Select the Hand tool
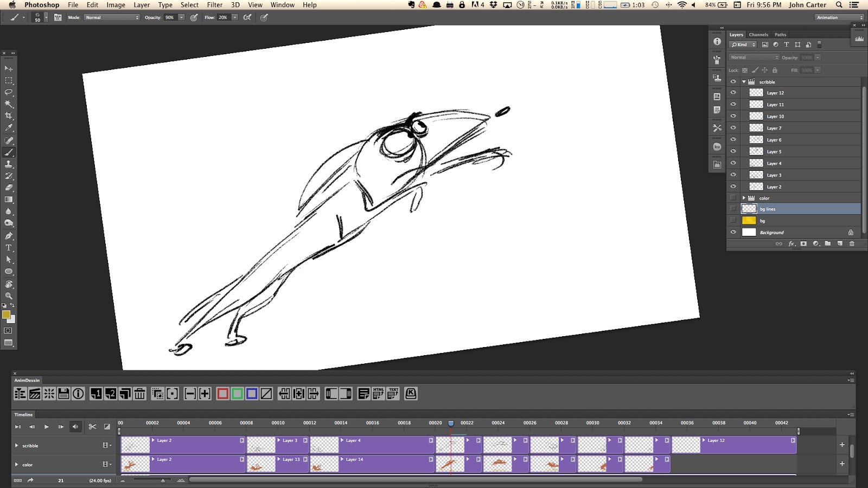 click(9, 284)
